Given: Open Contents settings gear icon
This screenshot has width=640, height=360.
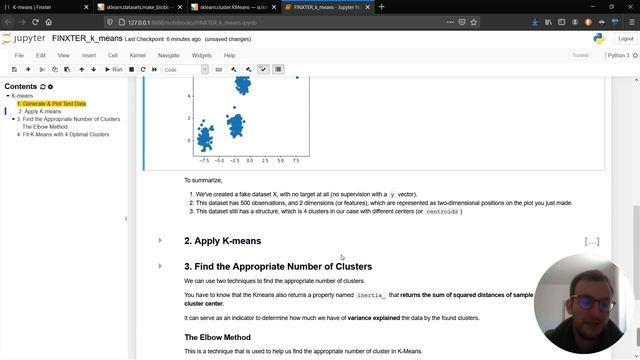Looking at the screenshot, I should (50, 87).
